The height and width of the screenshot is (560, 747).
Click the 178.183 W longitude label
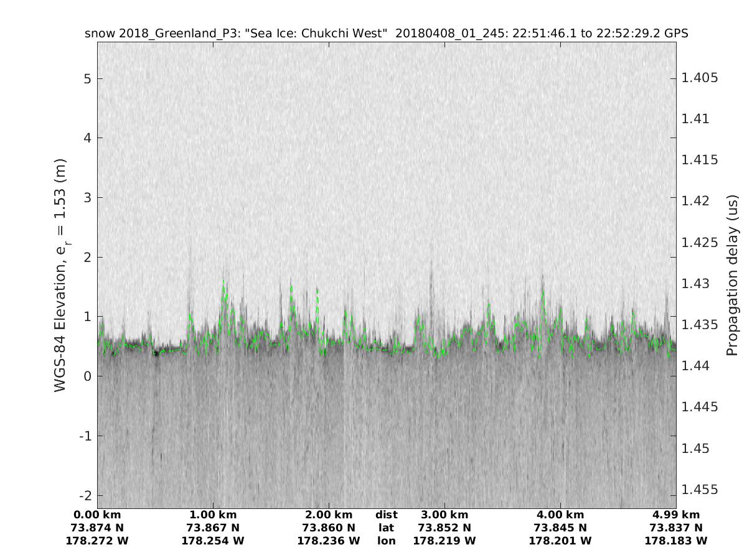(x=676, y=541)
